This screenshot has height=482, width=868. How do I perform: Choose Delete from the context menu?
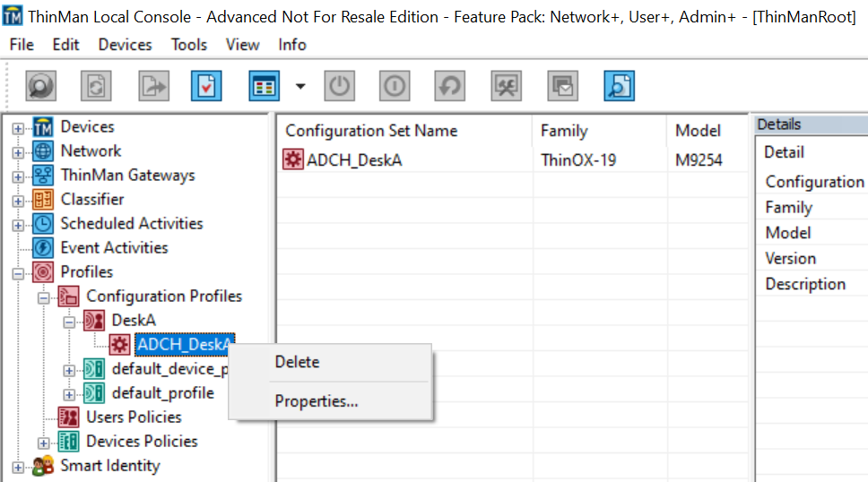click(331, 362)
